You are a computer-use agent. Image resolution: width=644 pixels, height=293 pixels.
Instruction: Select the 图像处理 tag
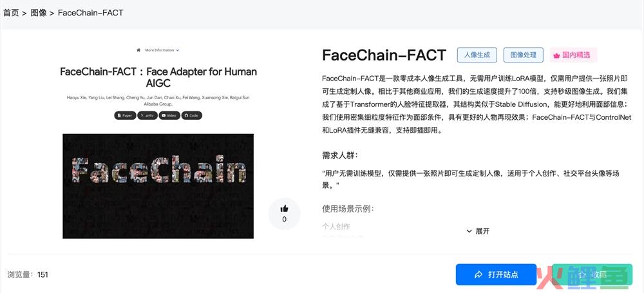[523, 55]
